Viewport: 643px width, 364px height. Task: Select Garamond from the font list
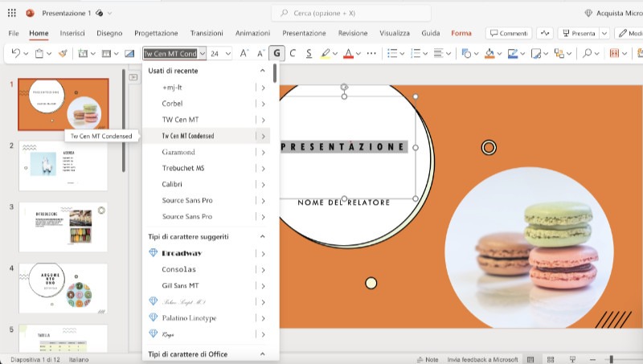pyautogui.click(x=178, y=152)
